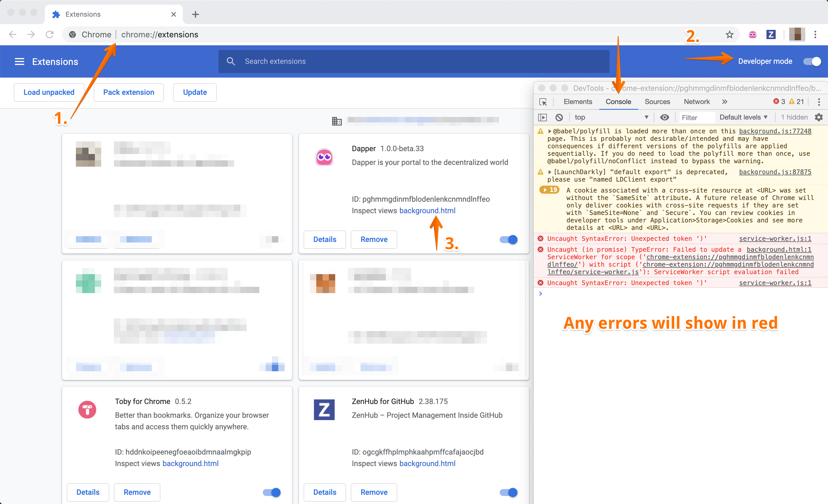This screenshot has height=504, width=828.
Task: Show the DevTools console sidebar
Action: pyautogui.click(x=542, y=117)
